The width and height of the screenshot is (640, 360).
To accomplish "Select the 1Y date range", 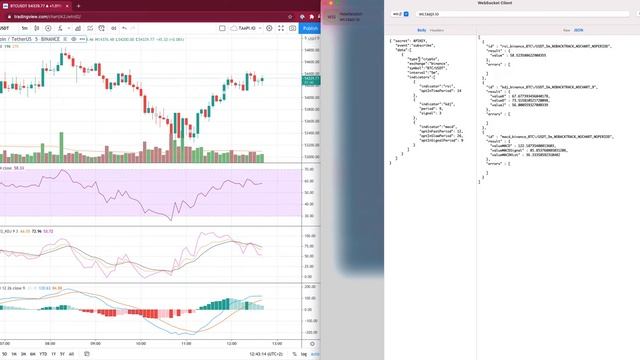I will click(x=53, y=354).
